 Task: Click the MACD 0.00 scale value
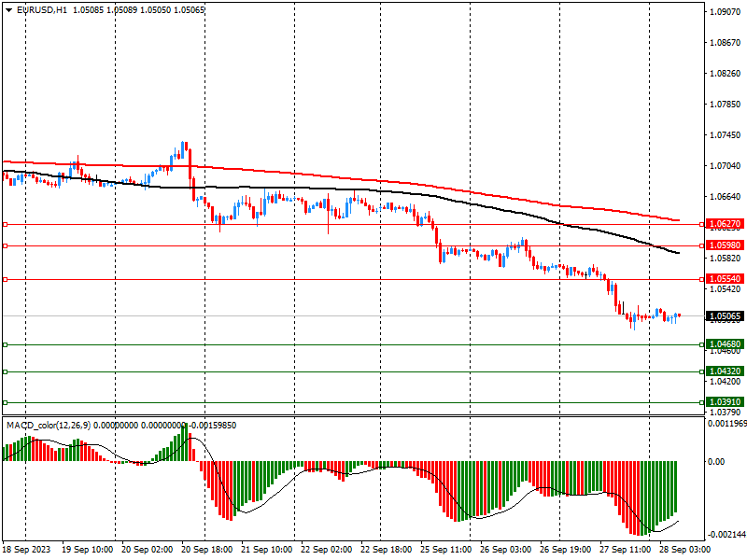[715, 461]
